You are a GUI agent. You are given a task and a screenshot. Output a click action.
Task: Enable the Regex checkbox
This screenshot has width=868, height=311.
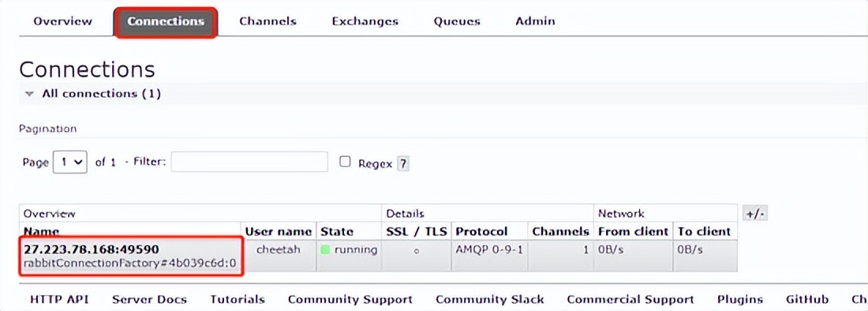click(345, 162)
